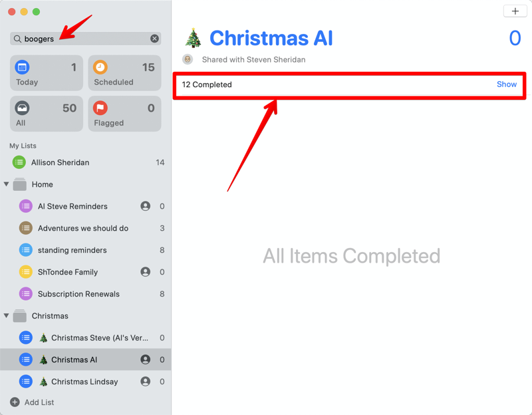
Task: Open Adventures we should do list
Action: click(x=82, y=228)
